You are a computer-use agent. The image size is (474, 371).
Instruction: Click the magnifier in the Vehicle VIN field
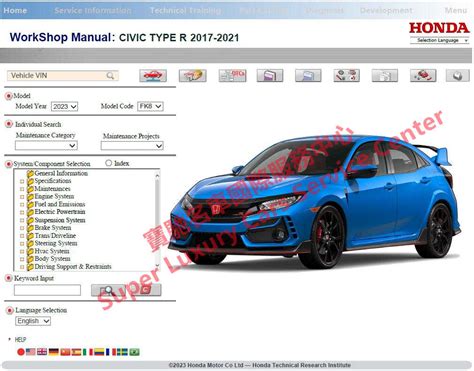click(x=110, y=76)
